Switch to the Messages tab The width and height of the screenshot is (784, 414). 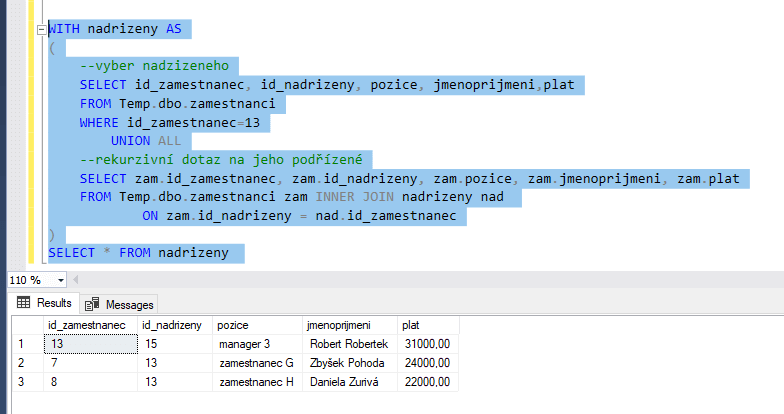119,304
